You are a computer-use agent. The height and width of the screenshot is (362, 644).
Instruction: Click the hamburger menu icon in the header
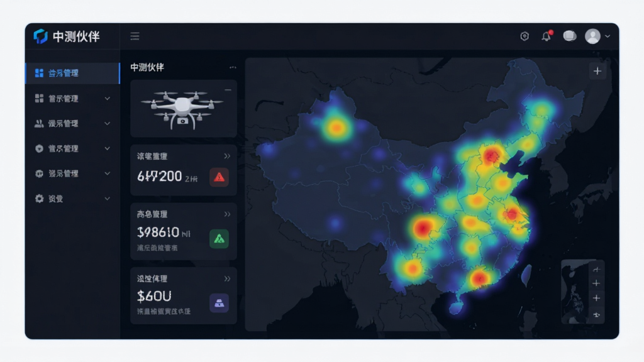click(x=135, y=36)
